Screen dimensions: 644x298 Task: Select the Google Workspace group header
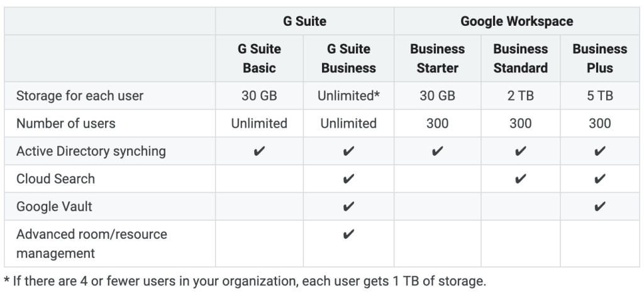[x=517, y=21]
